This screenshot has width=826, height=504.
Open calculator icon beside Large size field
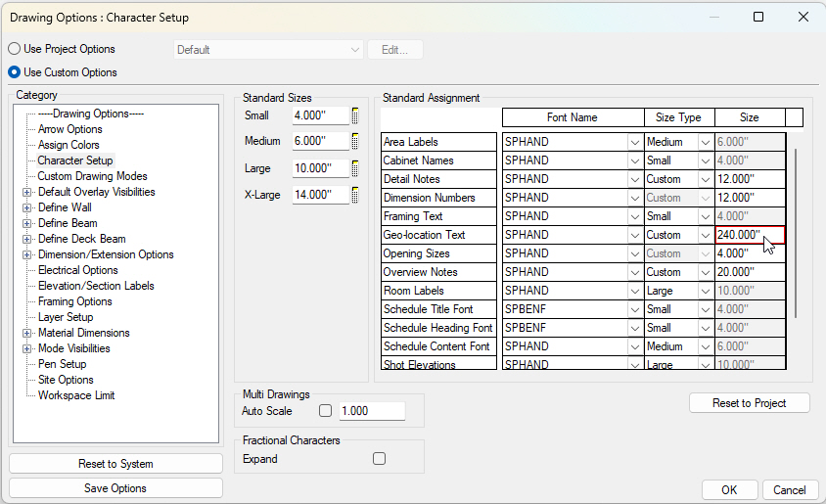pyautogui.click(x=355, y=168)
